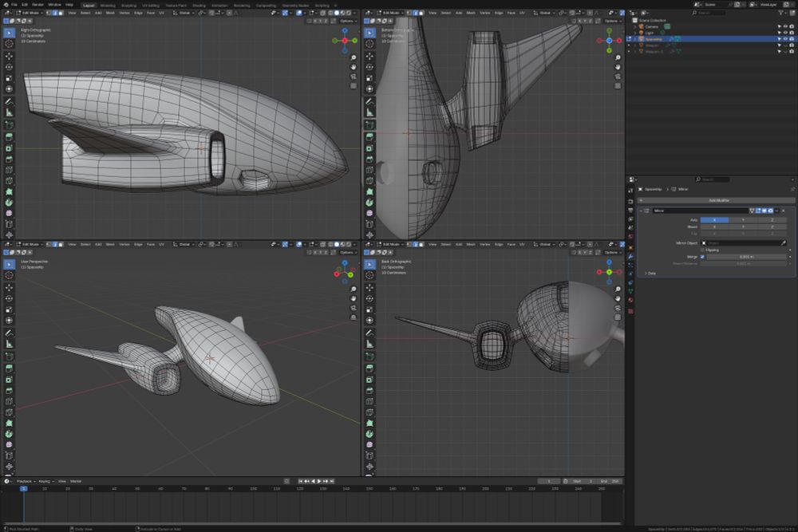This screenshot has height=532, width=798.
Task: Toggle the Y axis button in Mirror modifier
Action: point(743,219)
